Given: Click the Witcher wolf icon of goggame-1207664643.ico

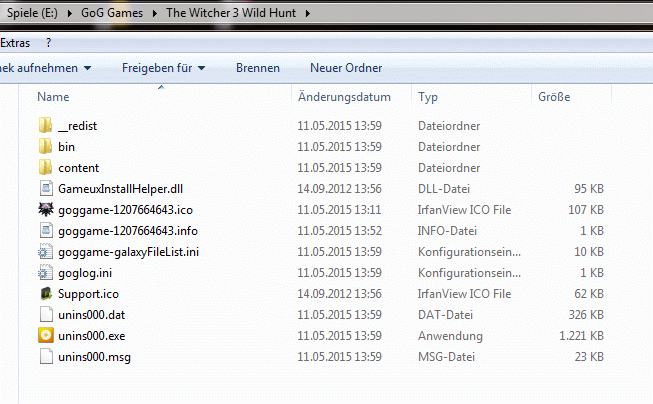Looking at the screenshot, I should pos(46,209).
